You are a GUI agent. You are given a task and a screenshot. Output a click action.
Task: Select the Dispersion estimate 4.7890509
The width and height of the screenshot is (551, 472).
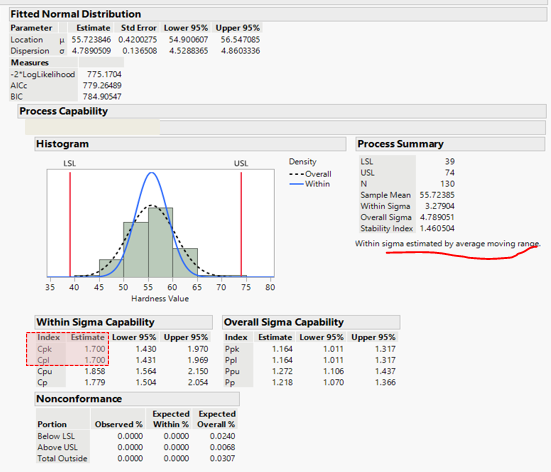point(91,51)
